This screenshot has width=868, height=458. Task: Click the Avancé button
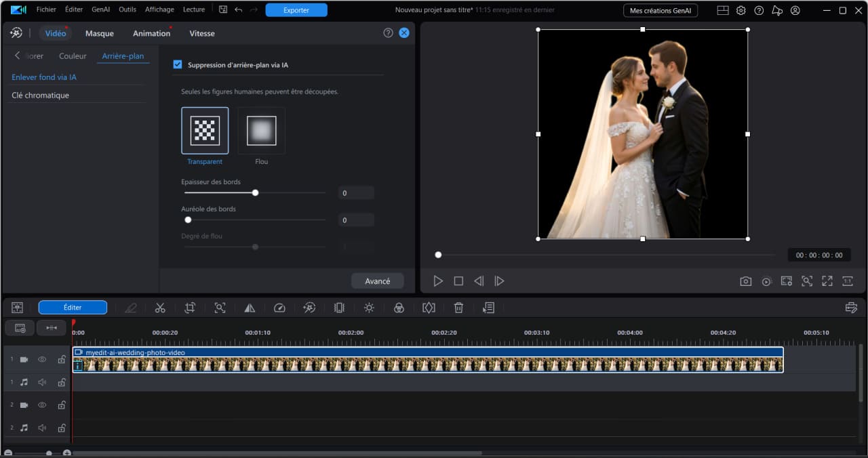378,281
